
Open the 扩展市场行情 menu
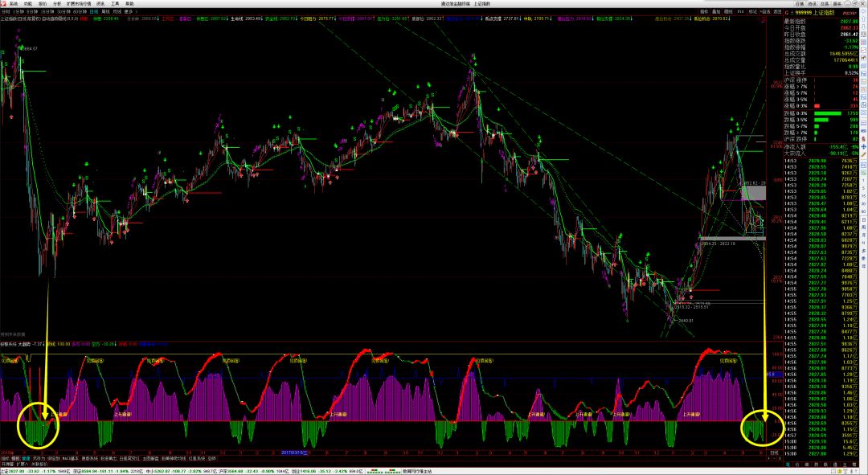(79, 3)
